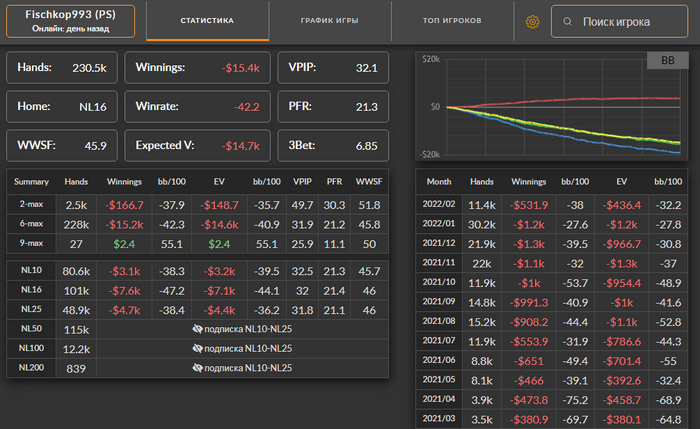The height and width of the screenshot is (429, 700).
Task: Click the VPIP column header in the summary table
Action: (x=302, y=182)
